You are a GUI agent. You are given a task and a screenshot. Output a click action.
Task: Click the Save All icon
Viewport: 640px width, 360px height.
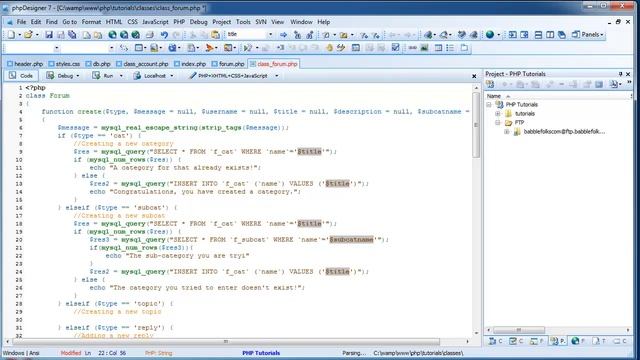click(x=72, y=35)
